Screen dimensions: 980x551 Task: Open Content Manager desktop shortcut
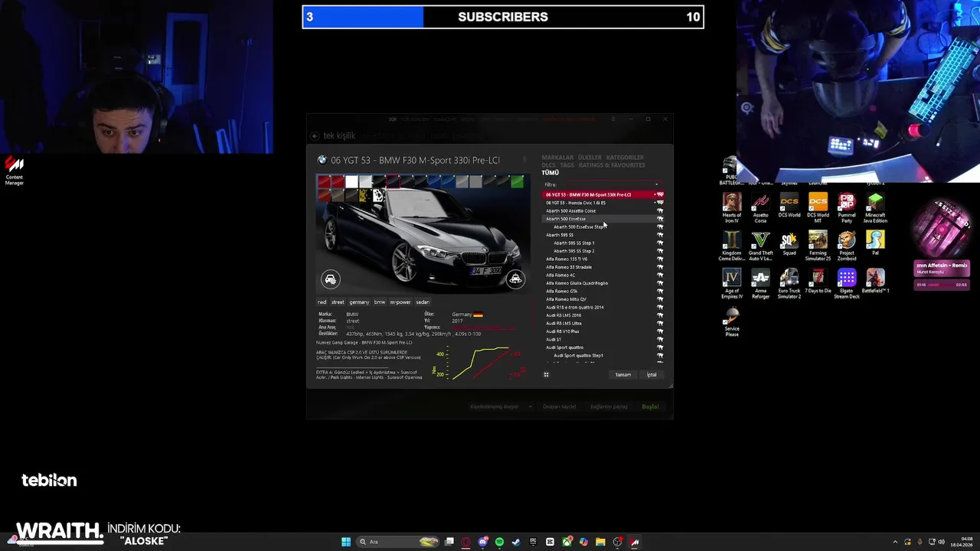(14, 171)
